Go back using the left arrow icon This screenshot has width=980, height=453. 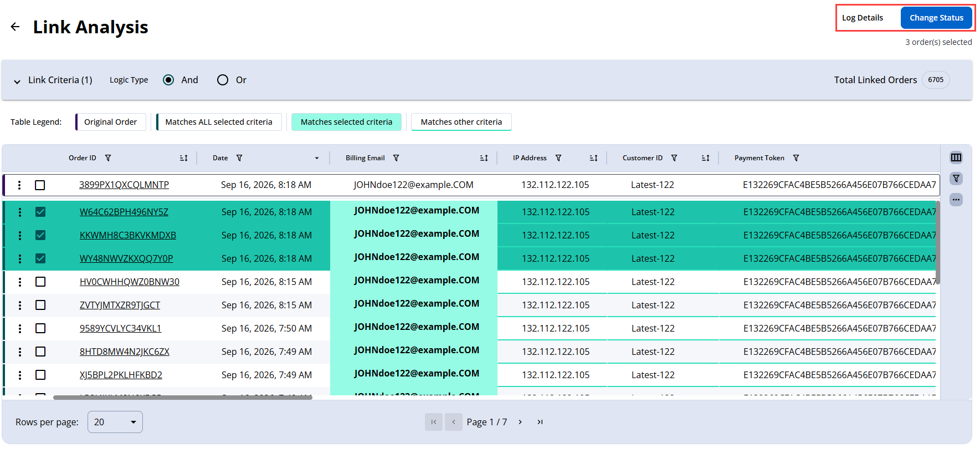coord(15,27)
